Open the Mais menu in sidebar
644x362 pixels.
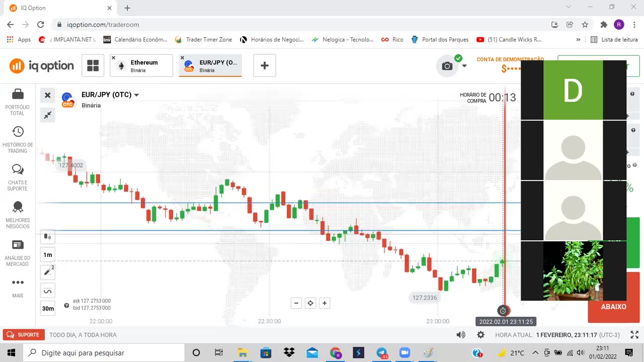18,288
